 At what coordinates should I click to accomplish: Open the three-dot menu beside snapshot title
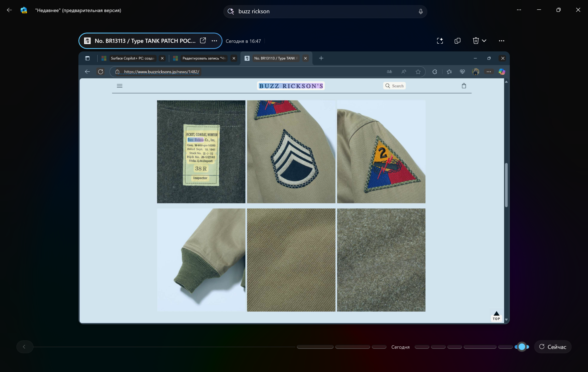pyautogui.click(x=214, y=41)
